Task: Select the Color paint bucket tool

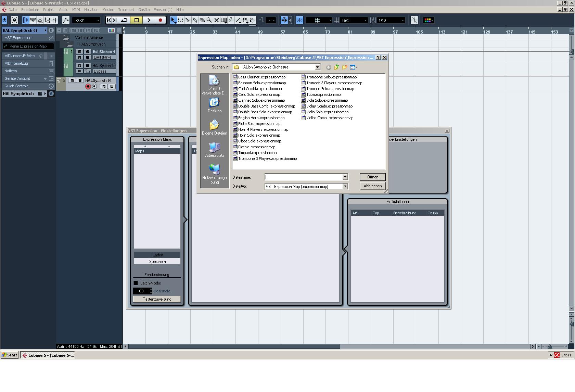Action: pos(253,20)
